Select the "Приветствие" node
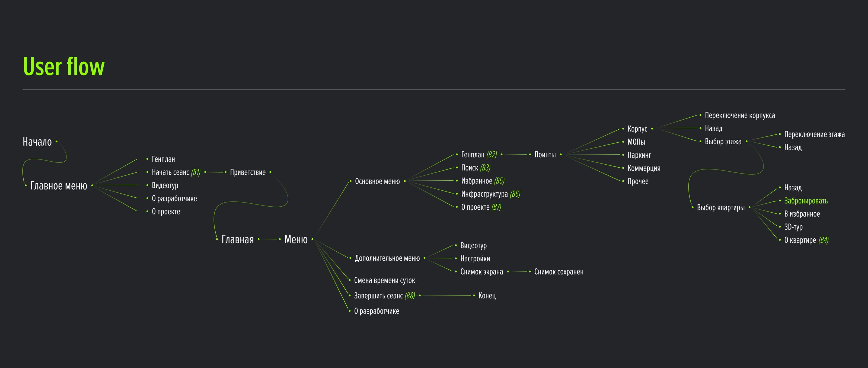This screenshot has width=868, height=368. [x=248, y=172]
